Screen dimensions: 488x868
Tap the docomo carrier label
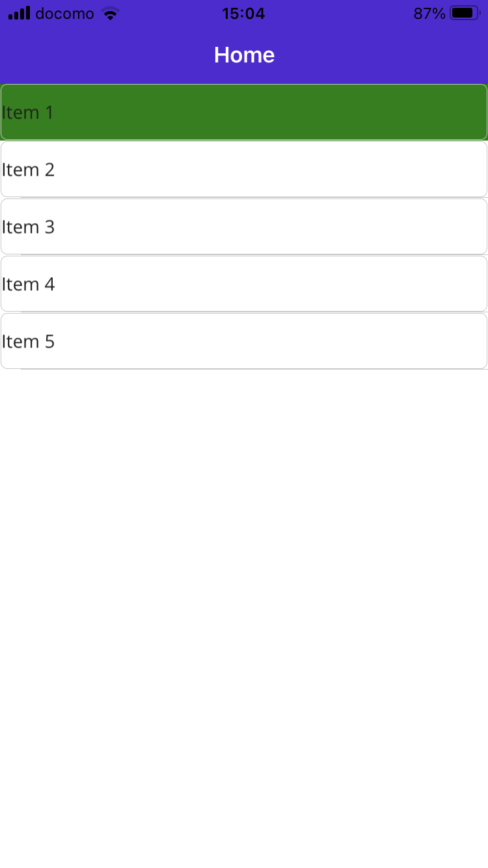click(63, 13)
